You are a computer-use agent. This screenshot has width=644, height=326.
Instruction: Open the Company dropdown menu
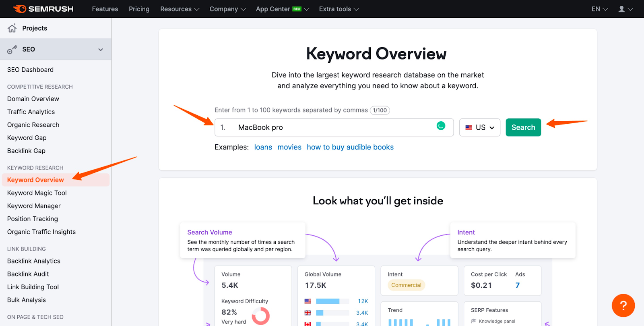click(x=227, y=9)
